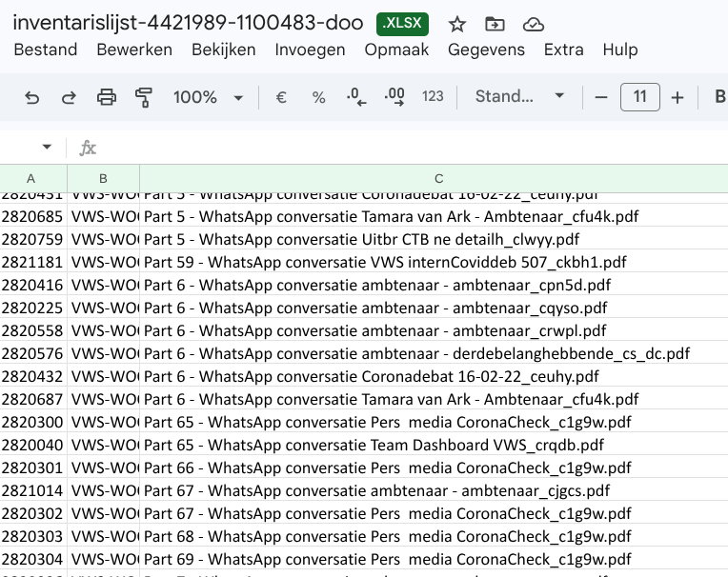Open the Bekijken menu
This screenshot has width=728, height=577.
tap(223, 50)
